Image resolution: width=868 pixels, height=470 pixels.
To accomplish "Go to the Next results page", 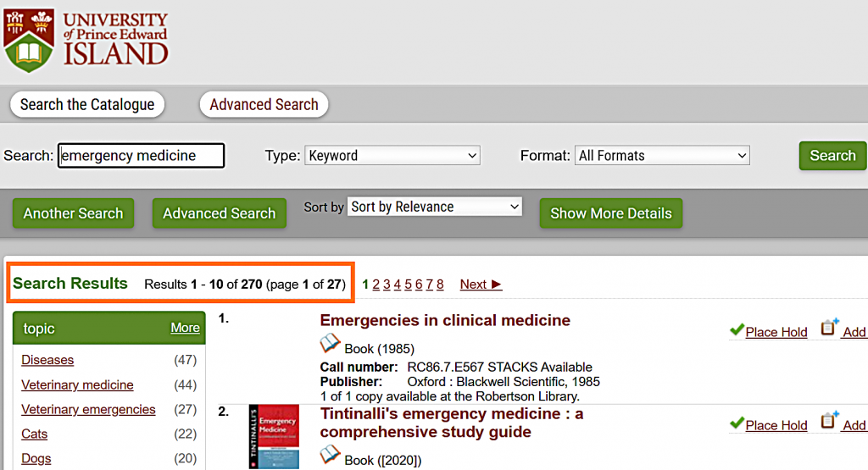I will pyautogui.click(x=481, y=285).
